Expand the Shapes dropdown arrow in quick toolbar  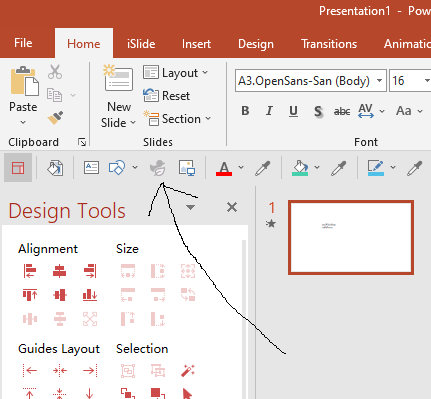[135, 167]
